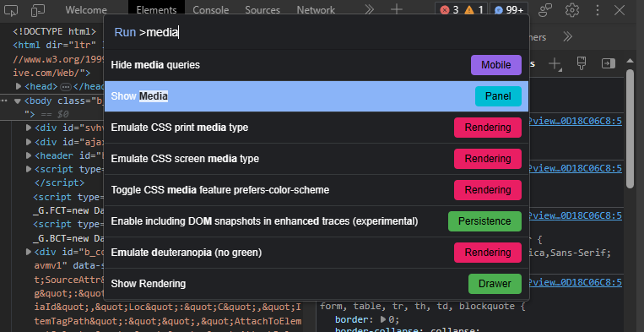Open the body node three-dot actions
The width and height of the screenshot is (644, 332).
[x=4, y=101]
